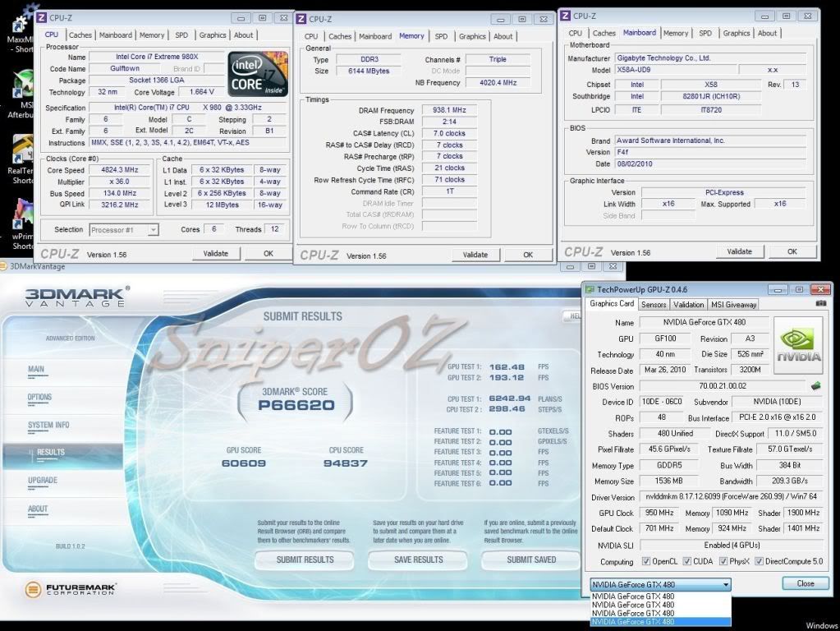Image resolution: width=840 pixels, height=631 pixels.
Task: Open System Info in 3DMark Vantage menu
Action: [48, 425]
